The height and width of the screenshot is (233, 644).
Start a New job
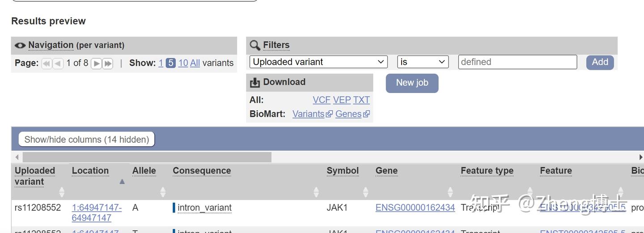coord(412,83)
